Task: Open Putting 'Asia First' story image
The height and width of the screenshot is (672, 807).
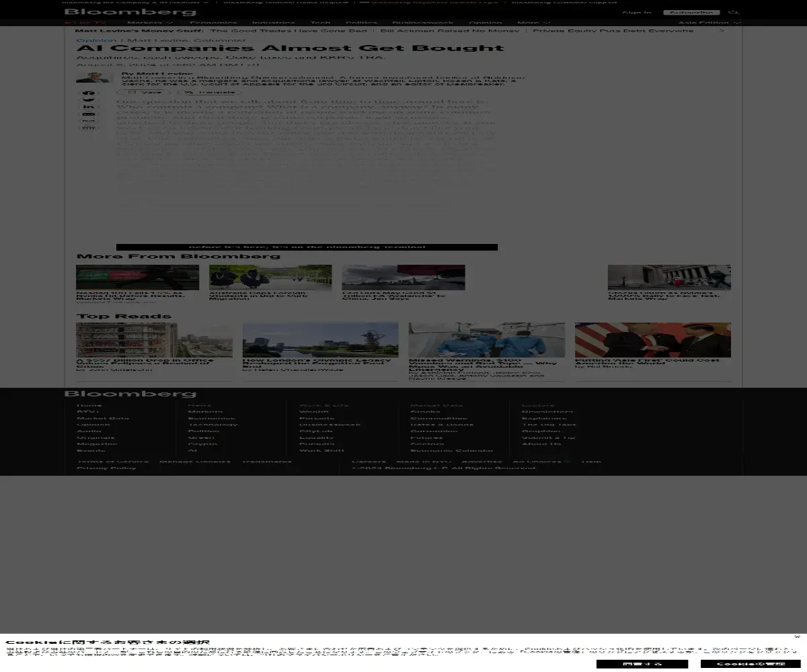Action: 652,339
